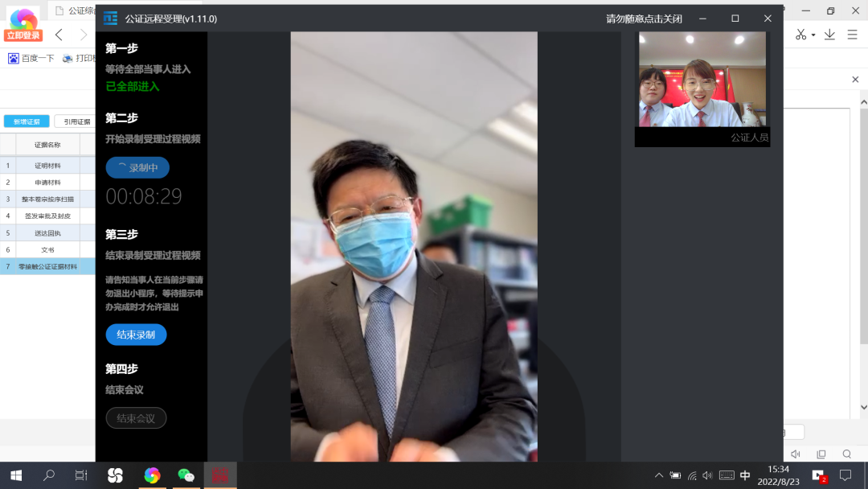868x489 pixels.
Task: Open the 360 browser taskbar icon
Action: tap(152, 475)
